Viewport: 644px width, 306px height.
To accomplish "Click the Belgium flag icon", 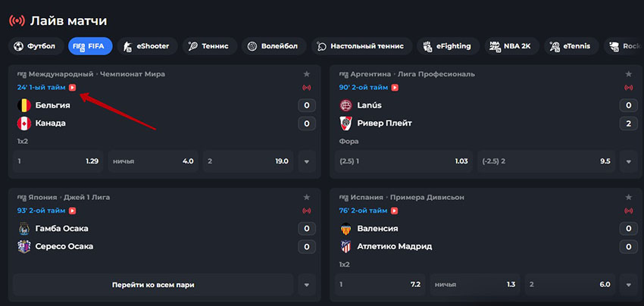I will (23, 105).
